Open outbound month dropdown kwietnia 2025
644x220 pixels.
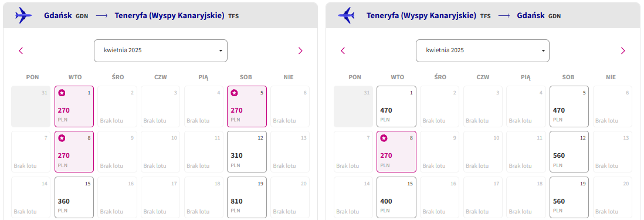tap(161, 51)
